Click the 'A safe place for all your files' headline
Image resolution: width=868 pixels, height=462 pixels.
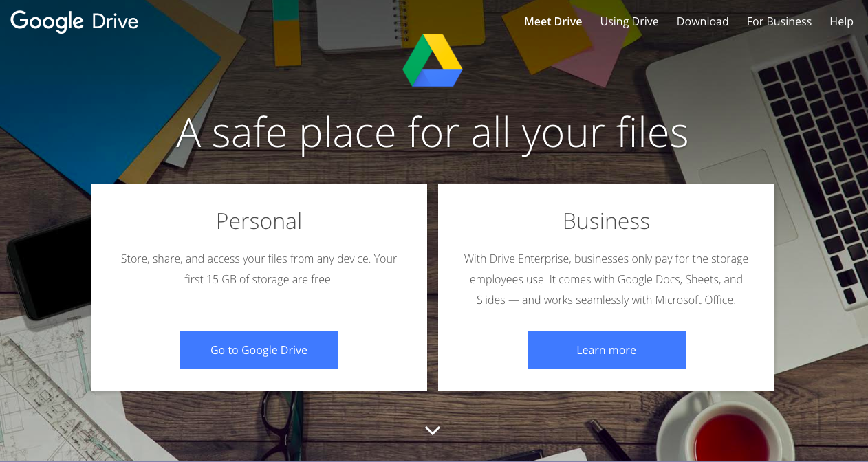pos(433,134)
